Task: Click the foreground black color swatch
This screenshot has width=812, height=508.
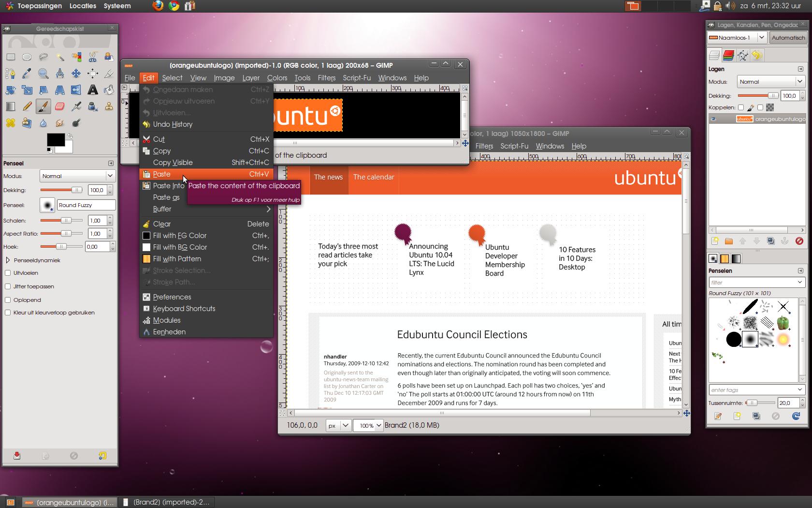Action: [x=56, y=140]
